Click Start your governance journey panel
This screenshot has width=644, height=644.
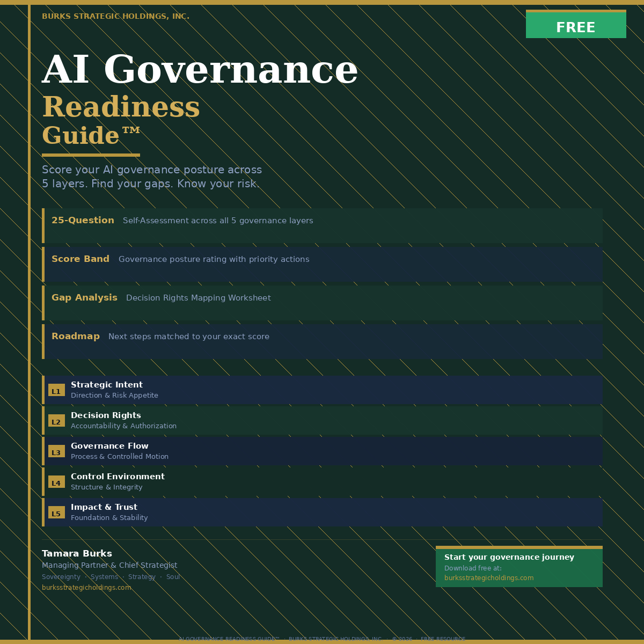tap(519, 566)
